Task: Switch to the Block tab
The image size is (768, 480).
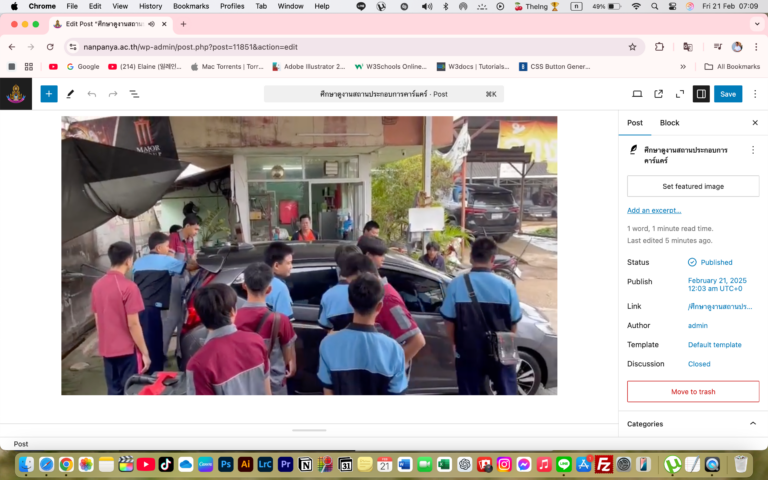Action: (x=669, y=123)
